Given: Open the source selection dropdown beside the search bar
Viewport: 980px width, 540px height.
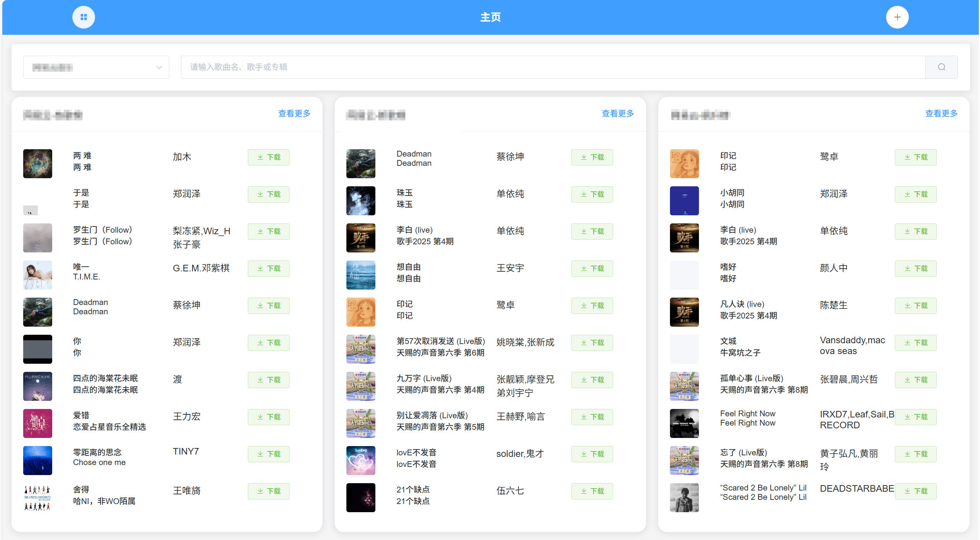Looking at the screenshot, I should click(x=96, y=67).
